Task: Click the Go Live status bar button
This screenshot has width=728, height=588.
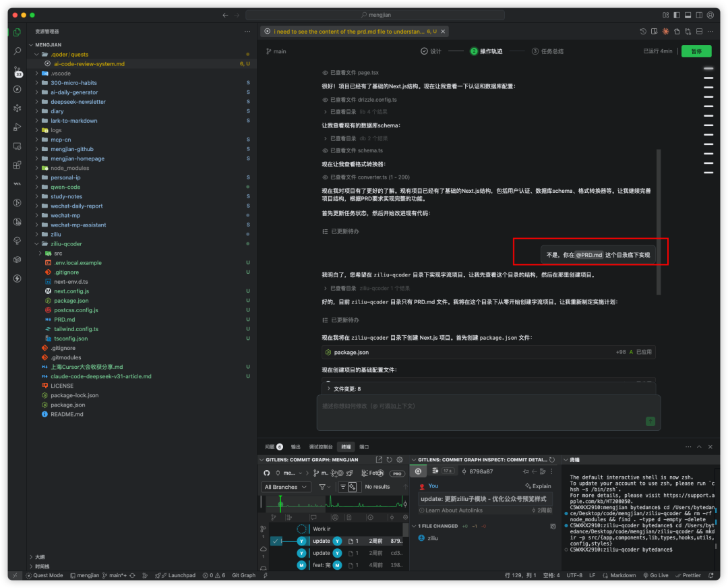Action: tap(655, 575)
